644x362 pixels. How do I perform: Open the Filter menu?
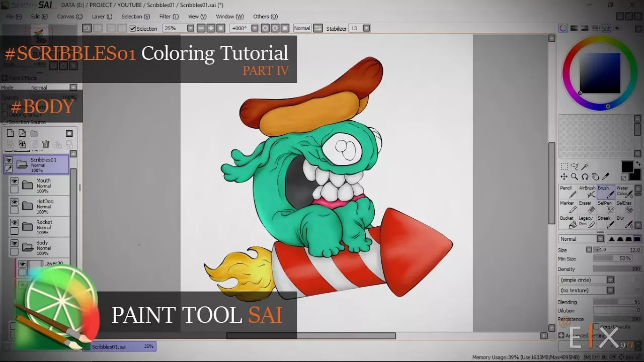[x=169, y=17]
